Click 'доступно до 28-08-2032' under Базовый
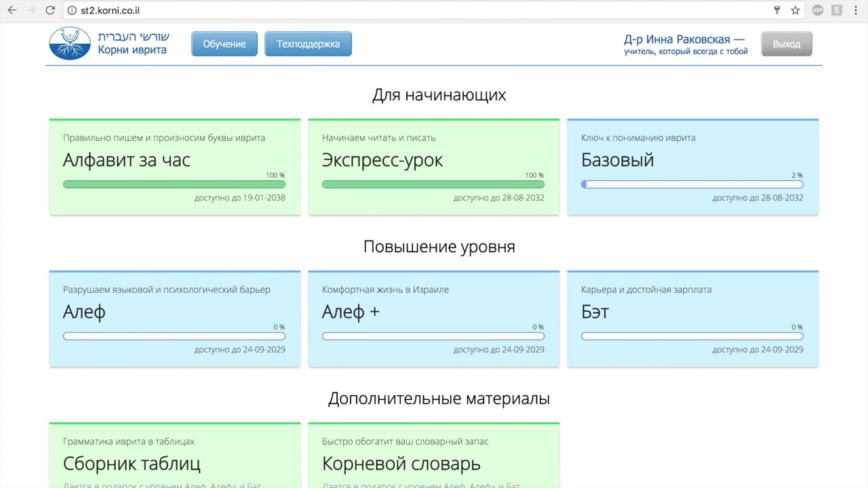868x488 pixels. click(758, 198)
